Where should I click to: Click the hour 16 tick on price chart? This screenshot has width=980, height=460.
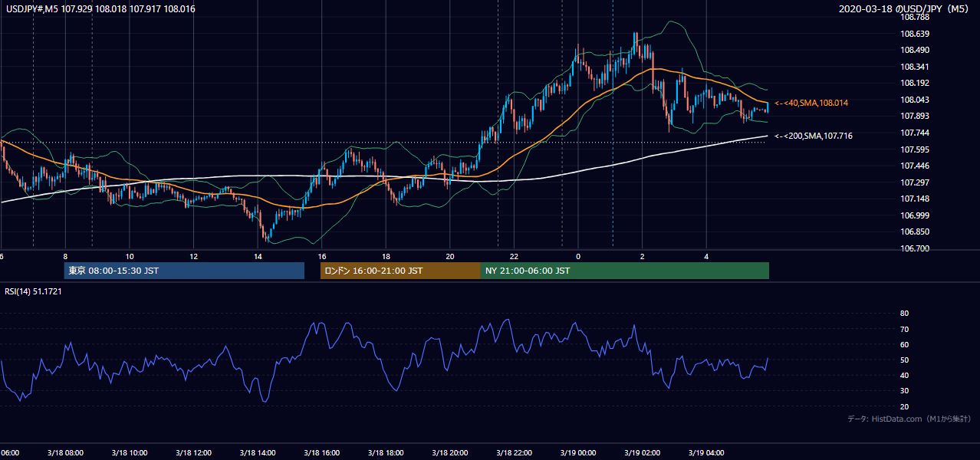click(x=322, y=256)
